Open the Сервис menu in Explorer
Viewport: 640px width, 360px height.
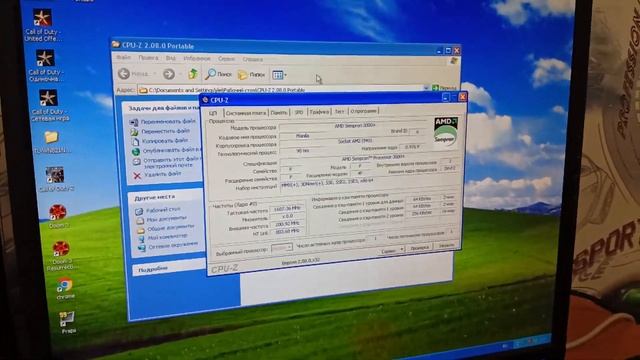pos(226,59)
